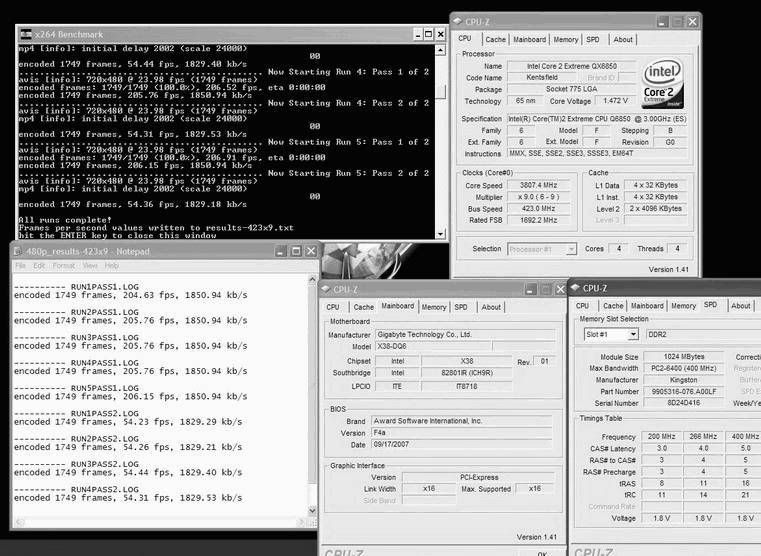This screenshot has height=556, width=761.
Task: Close the Mainboard CPU-Z window
Action: tap(560, 290)
